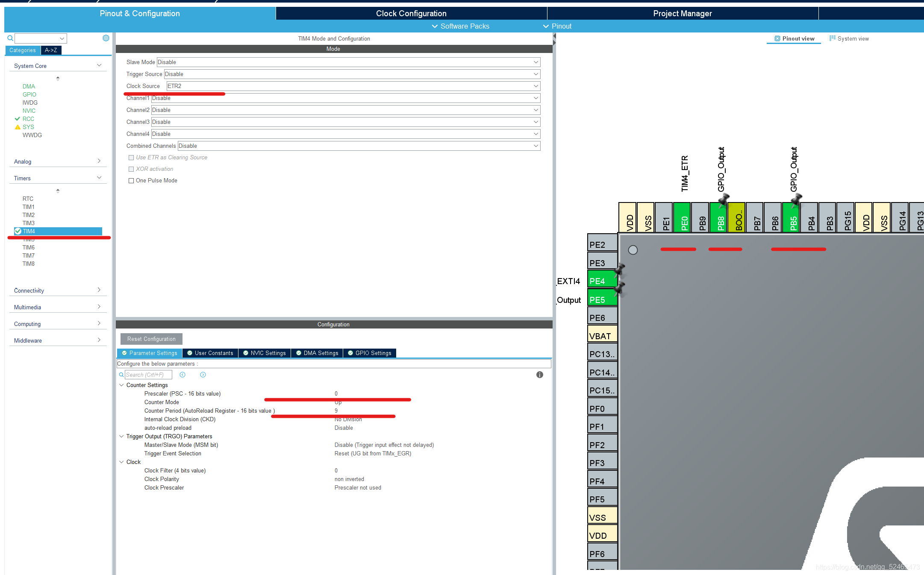Enable Use ETR as Clearing Source checkbox
924x575 pixels.
point(131,158)
